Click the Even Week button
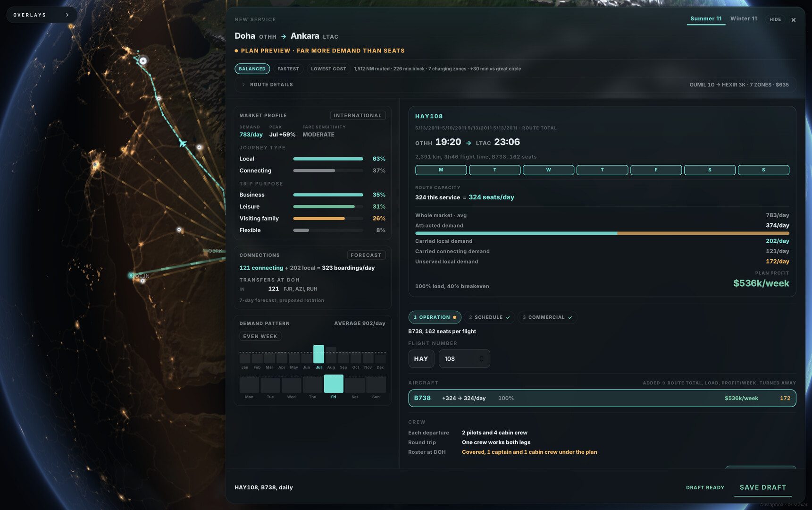This screenshot has height=510, width=812. 260,336
